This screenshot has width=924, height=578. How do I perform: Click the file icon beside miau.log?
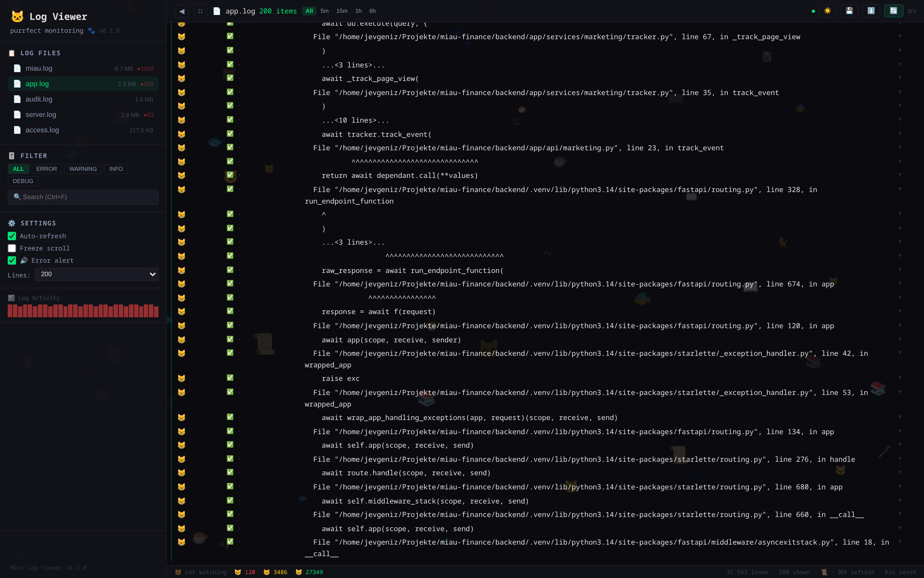click(17, 68)
